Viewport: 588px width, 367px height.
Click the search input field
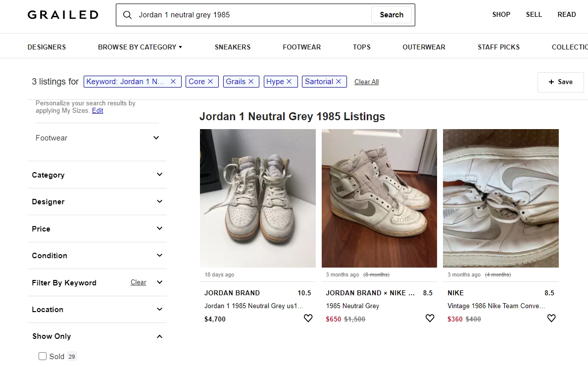252,15
